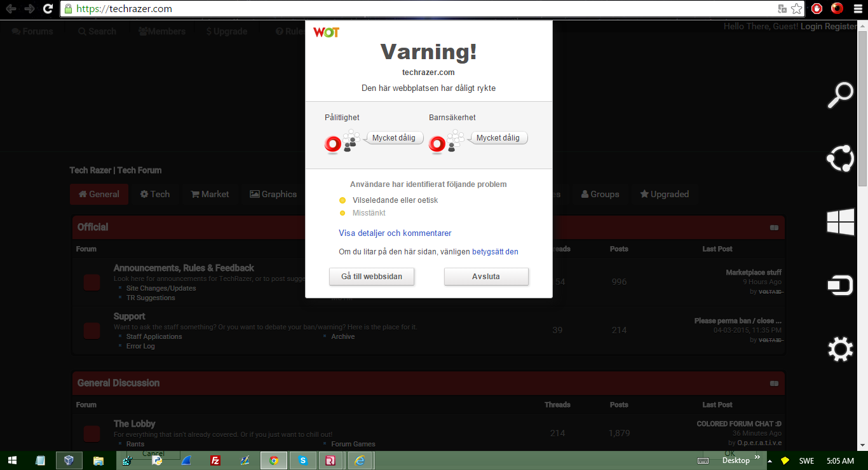868x470 pixels.
Task: Click the WOT logo in warning dialog
Action: click(326, 32)
